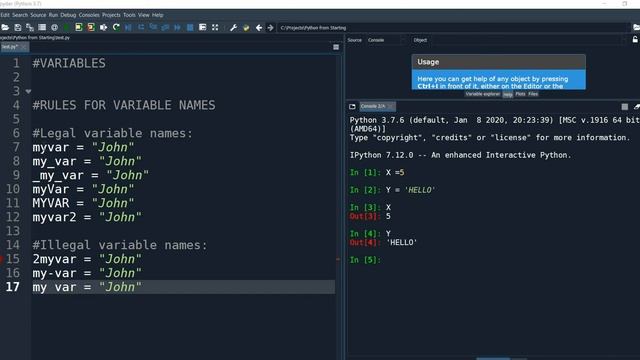Open the Debug menu
The image size is (640, 360).
68,15
